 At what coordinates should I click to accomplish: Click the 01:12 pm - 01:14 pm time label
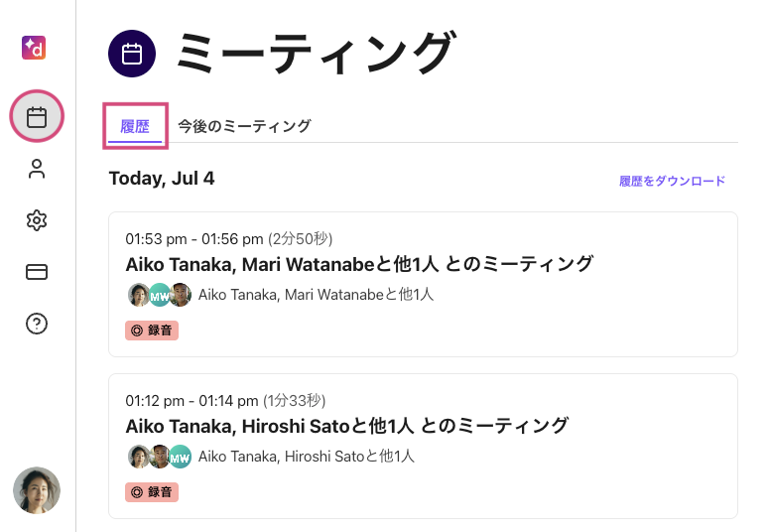(192, 401)
